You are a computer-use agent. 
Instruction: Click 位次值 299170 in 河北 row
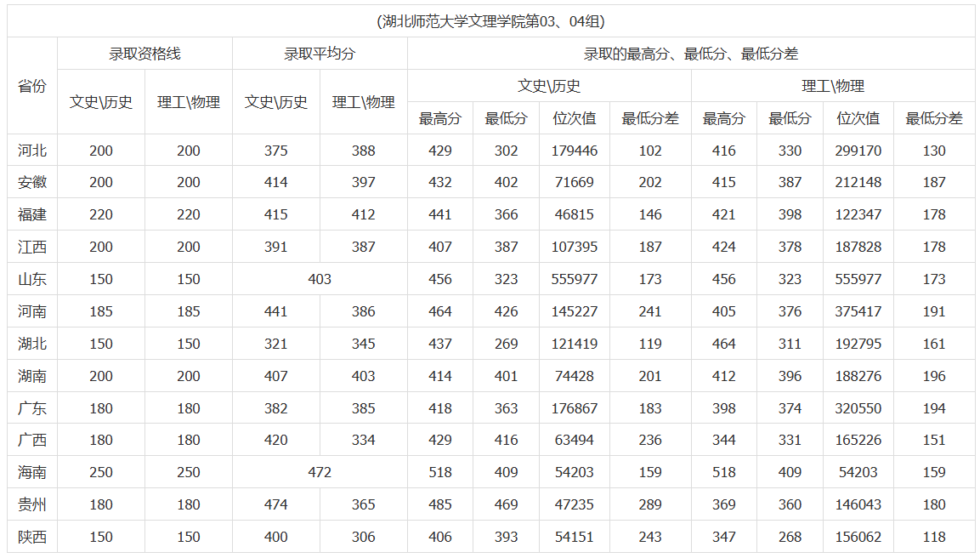click(x=858, y=151)
